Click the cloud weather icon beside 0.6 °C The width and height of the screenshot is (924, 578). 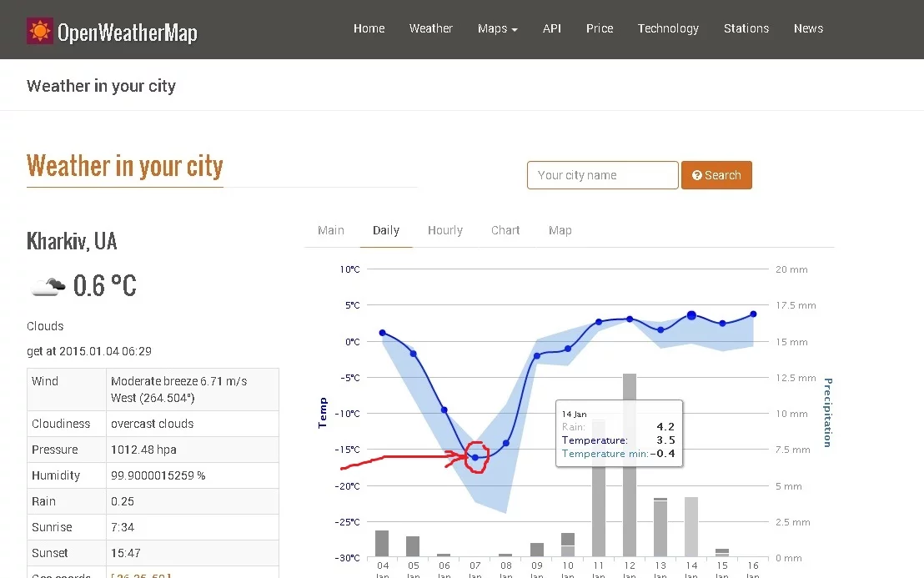[x=48, y=286]
